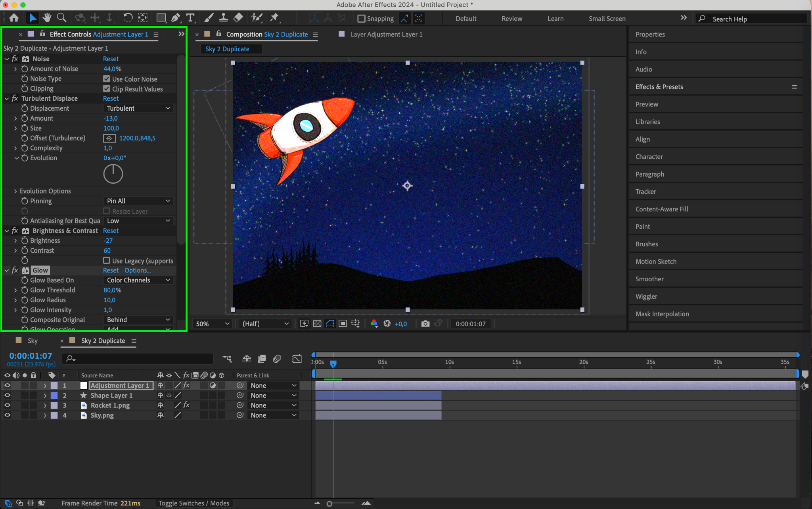Select the Zoom tool in toolbar
Image resolution: width=812 pixels, height=509 pixels.
tap(61, 18)
